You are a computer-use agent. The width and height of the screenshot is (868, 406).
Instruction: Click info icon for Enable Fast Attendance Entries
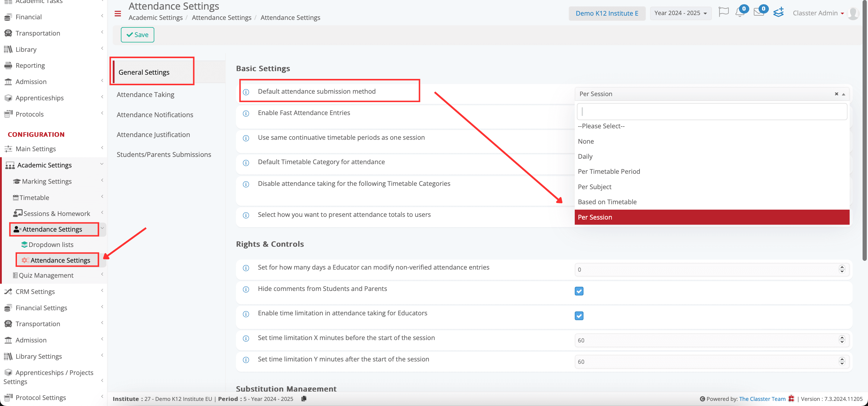(x=246, y=113)
